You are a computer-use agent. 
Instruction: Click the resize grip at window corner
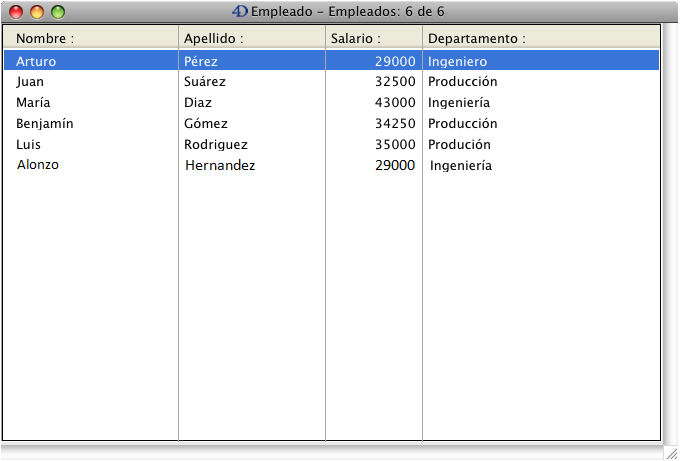pos(670,451)
